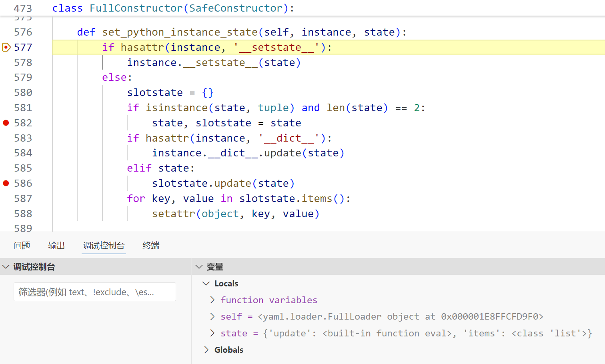Click the debug console filter input field

tap(94, 292)
